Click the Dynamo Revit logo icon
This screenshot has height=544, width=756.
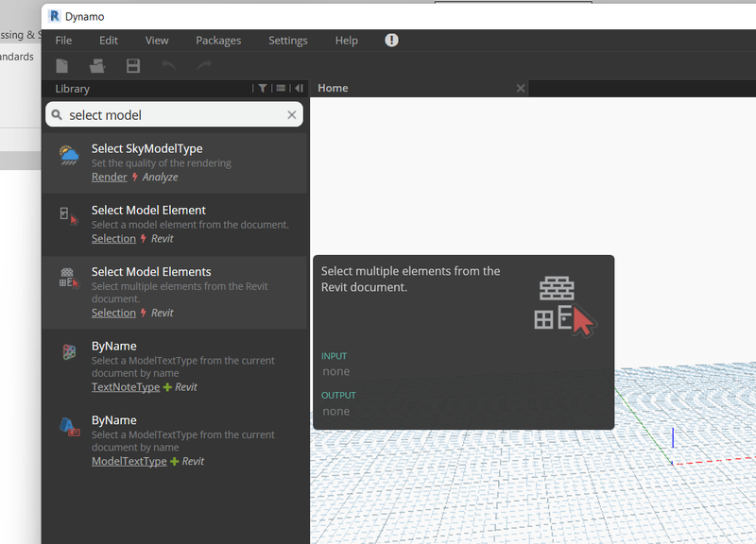55,16
